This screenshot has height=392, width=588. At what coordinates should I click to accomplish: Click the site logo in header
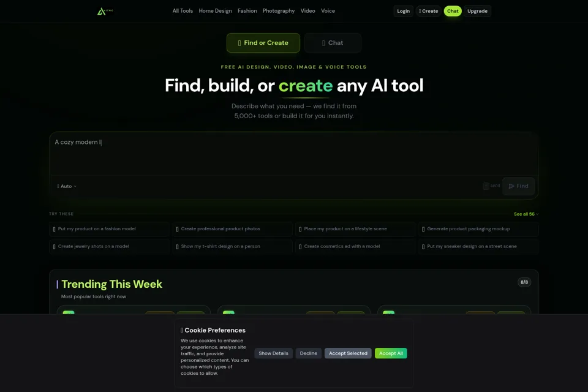click(105, 11)
